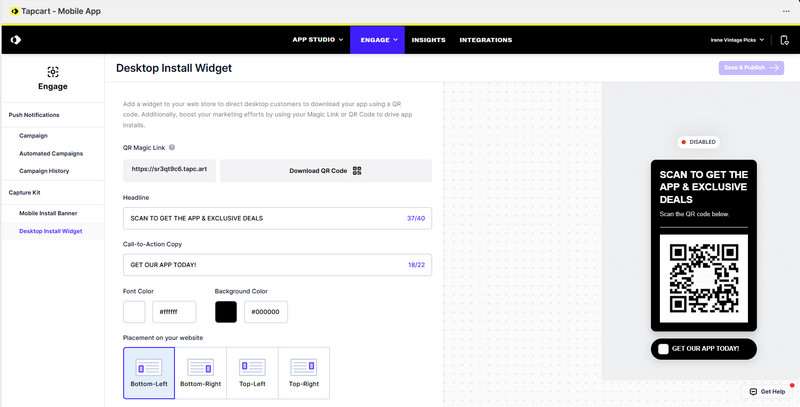
Task: Open Campaign History in the sidebar
Action: tap(44, 171)
